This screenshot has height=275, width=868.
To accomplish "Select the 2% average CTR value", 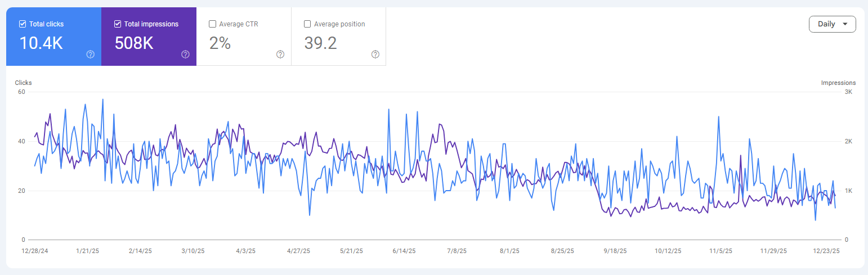I will click(x=220, y=43).
